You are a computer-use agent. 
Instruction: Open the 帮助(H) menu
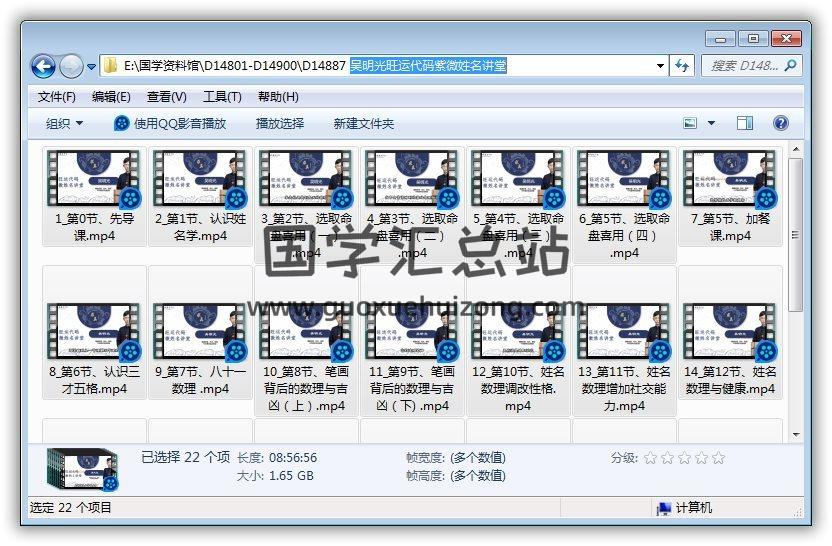click(x=278, y=97)
